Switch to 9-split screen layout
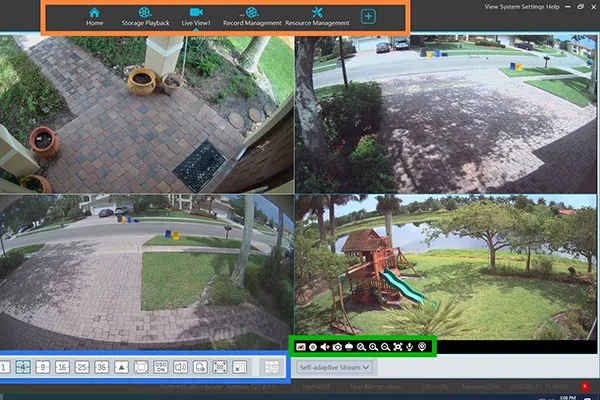Image resolution: width=600 pixels, height=400 pixels. pos(43,367)
